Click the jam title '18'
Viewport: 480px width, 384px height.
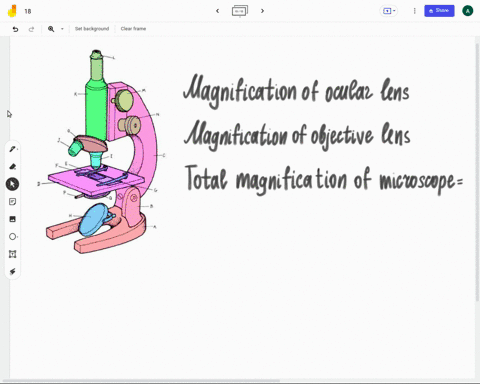coord(28,11)
